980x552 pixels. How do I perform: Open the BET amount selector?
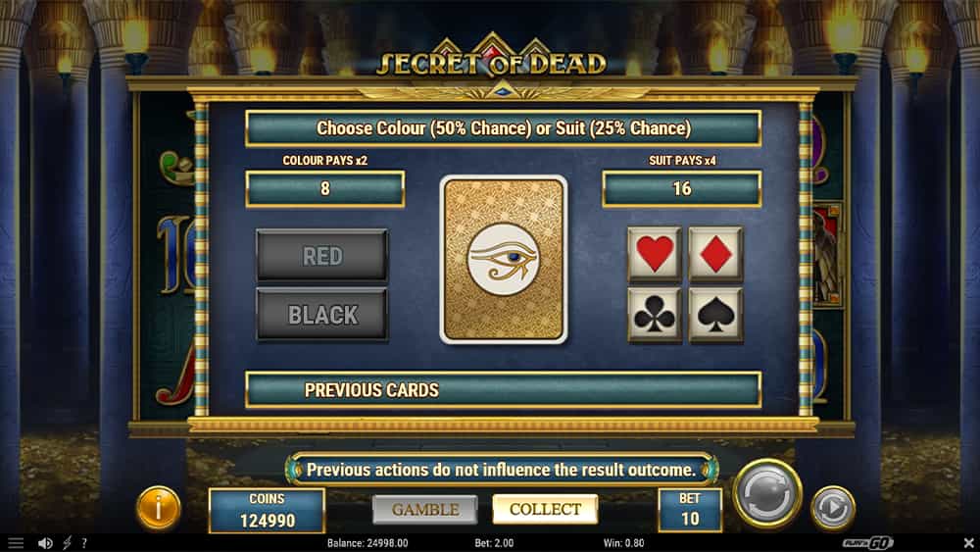690,510
